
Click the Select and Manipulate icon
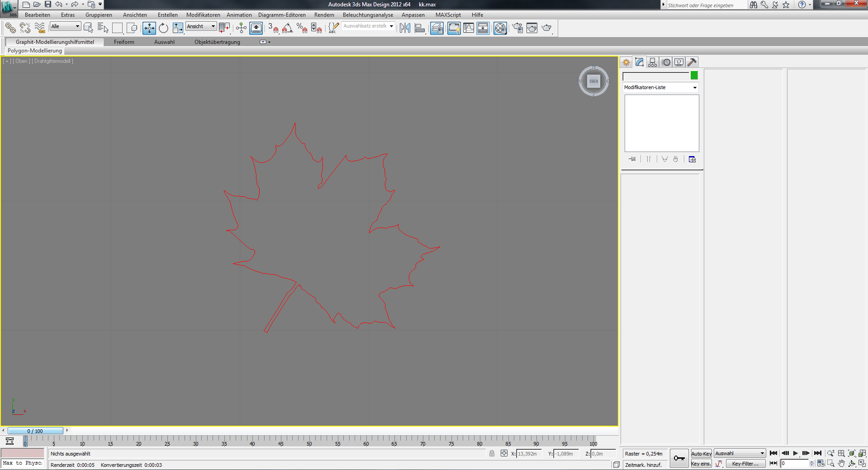tap(241, 28)
